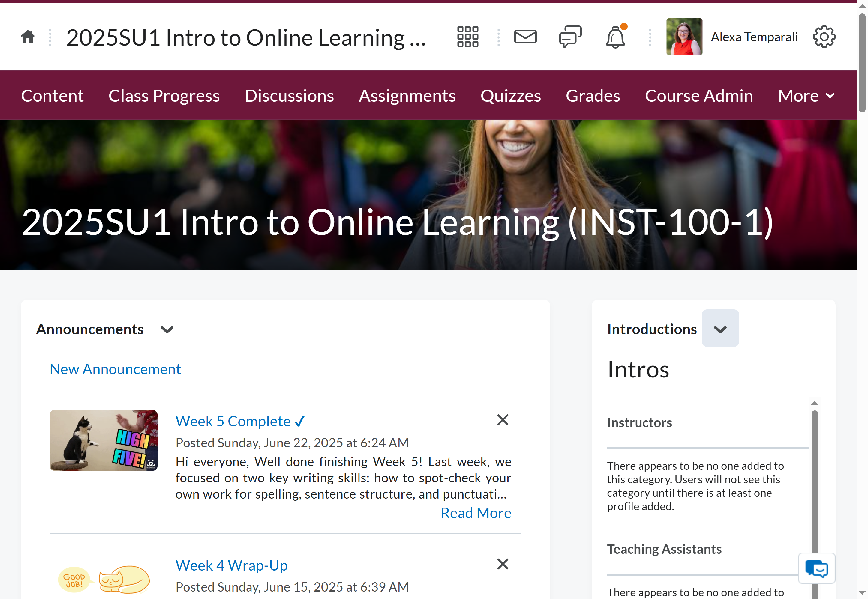Open the Content navbar item
Viewport: 868px width, 599px height.
click(x=52, y=95)
